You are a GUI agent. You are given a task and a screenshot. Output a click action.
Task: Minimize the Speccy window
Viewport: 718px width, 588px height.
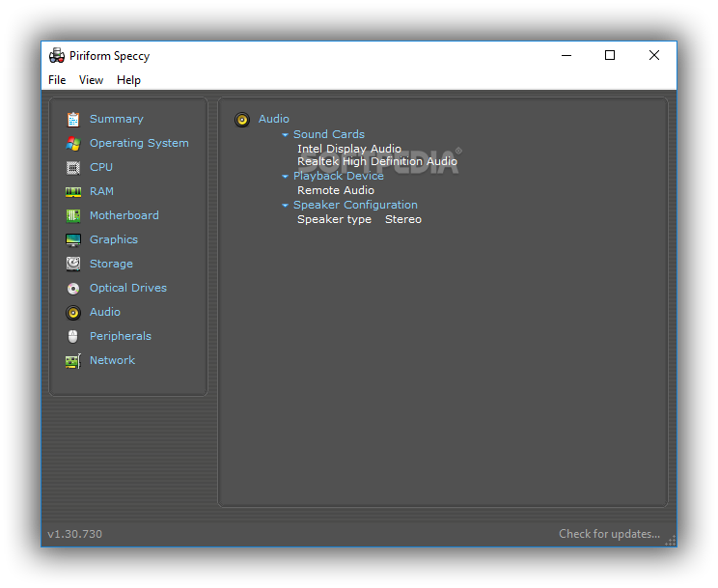(566, 55)
